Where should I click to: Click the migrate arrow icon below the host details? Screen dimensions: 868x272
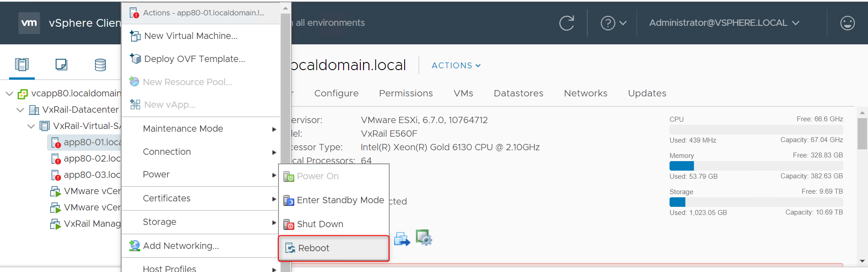pyautogui.click(x=402, y=239)
